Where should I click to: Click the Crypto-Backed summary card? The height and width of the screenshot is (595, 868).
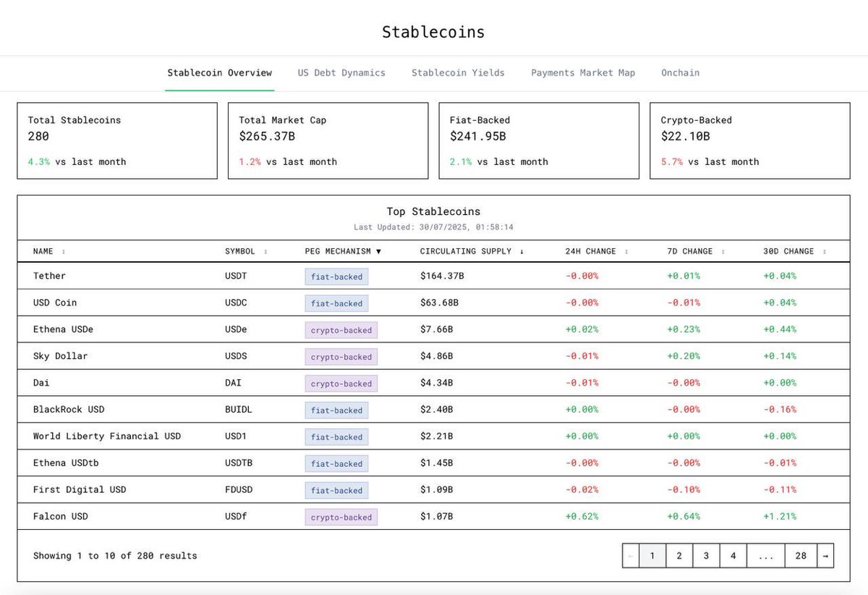tap(750, 140)
